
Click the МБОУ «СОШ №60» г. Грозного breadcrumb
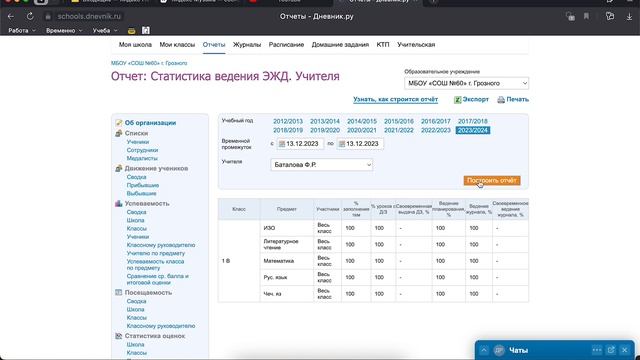149,63
